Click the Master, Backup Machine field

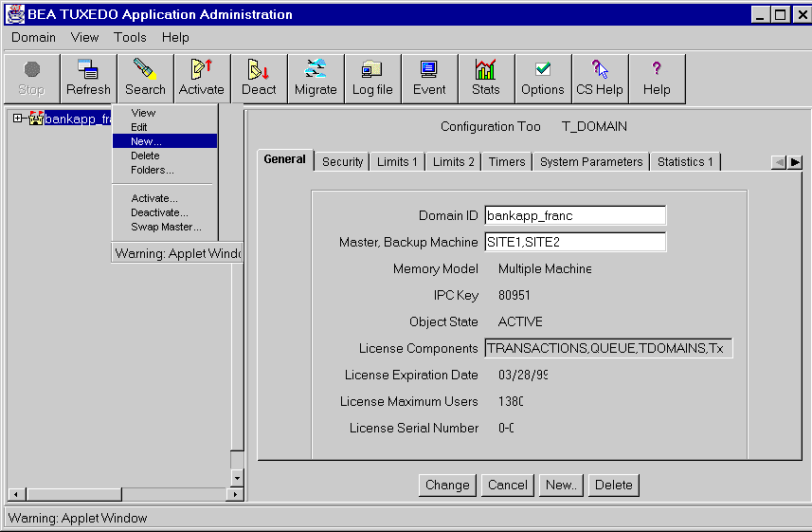click(x=575, y=242)
